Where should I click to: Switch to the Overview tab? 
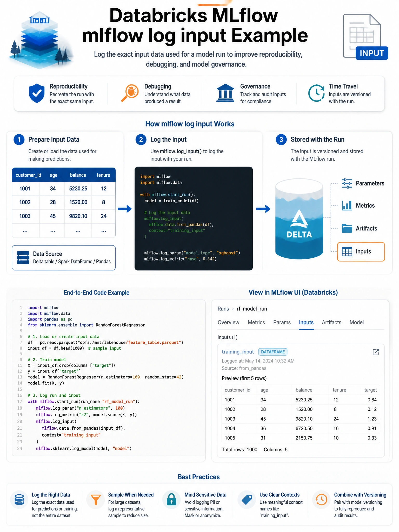coord(228,322)
